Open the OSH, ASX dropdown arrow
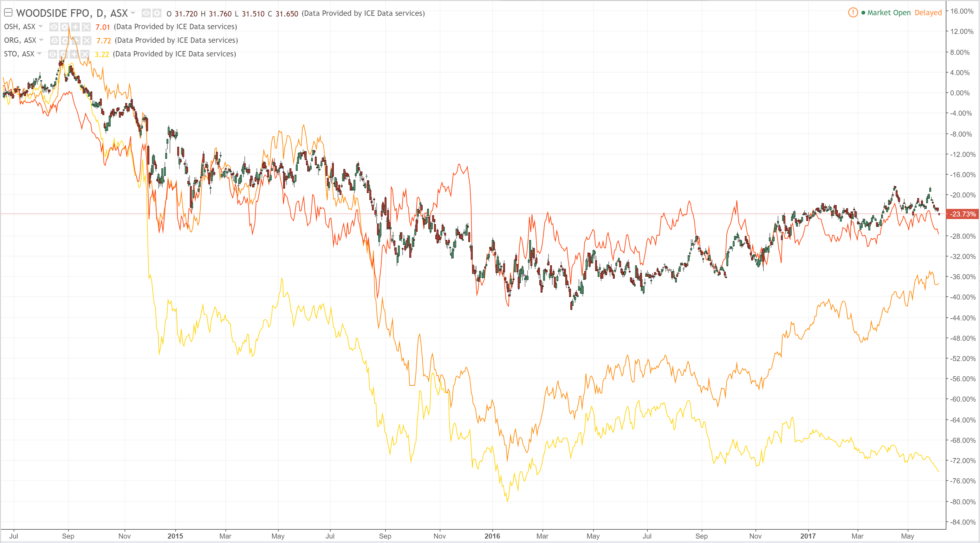 click(x=41, y=26)
